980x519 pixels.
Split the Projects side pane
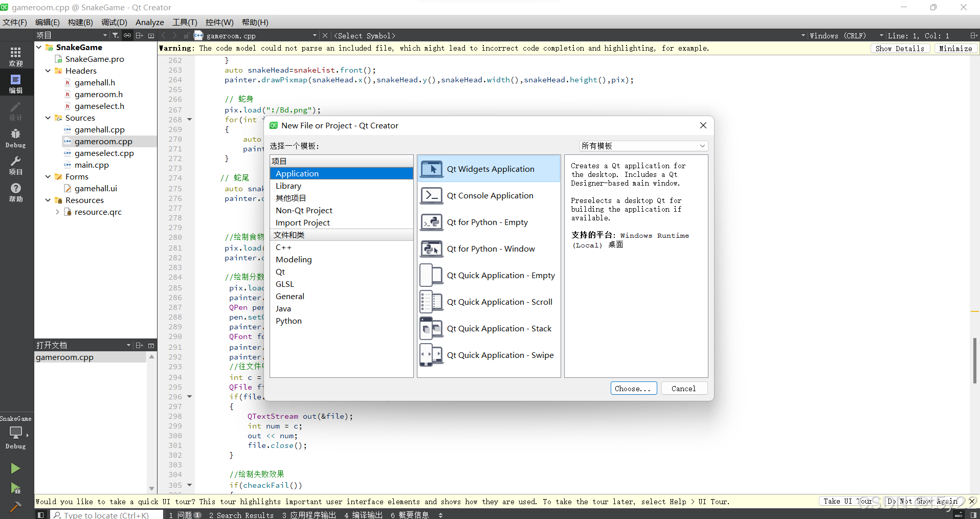pyautogui.click(x=139, y=35)
